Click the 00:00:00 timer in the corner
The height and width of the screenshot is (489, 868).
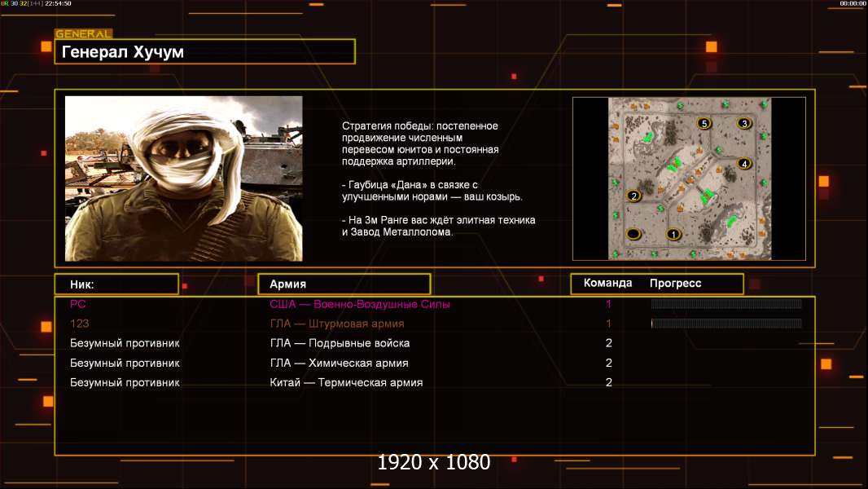click(853, 3)
